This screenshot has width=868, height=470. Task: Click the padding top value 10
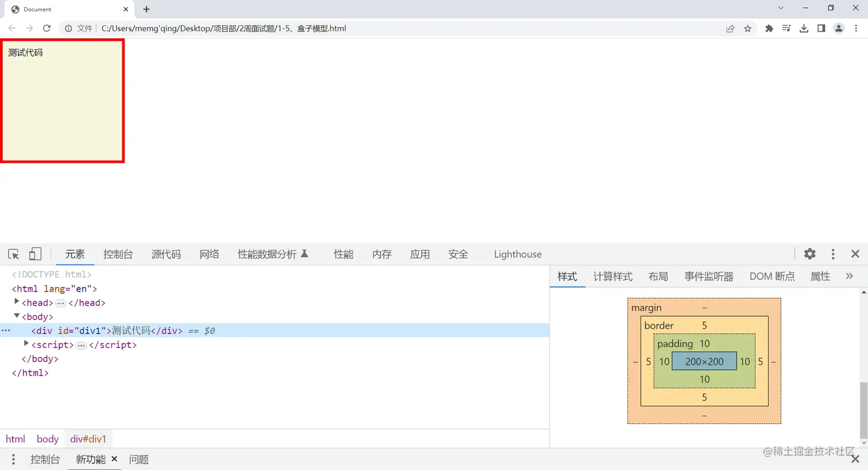704,344
